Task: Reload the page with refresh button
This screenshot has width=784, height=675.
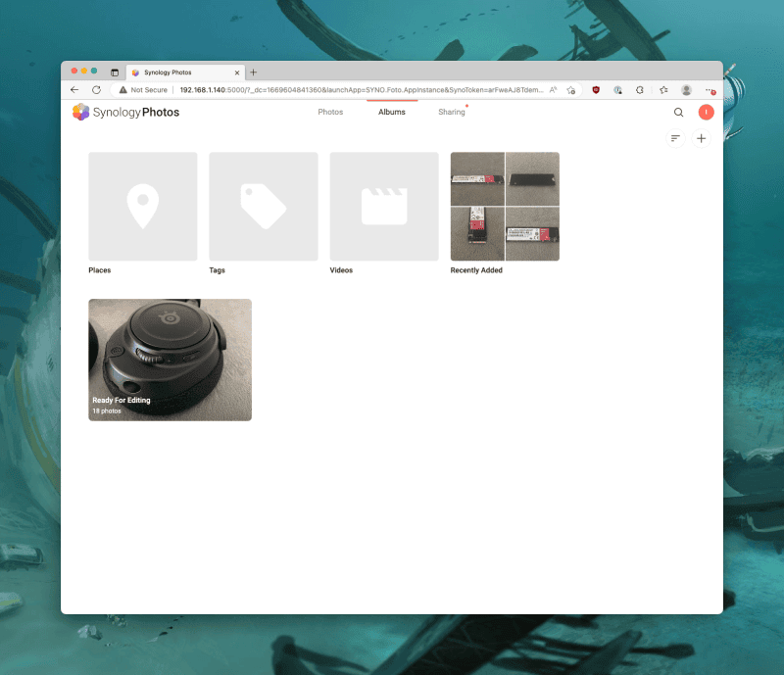Action: [96, 89]
